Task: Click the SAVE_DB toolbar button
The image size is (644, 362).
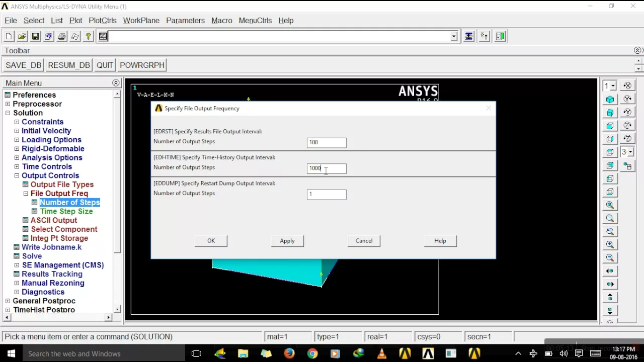Action: pos(23,65)
